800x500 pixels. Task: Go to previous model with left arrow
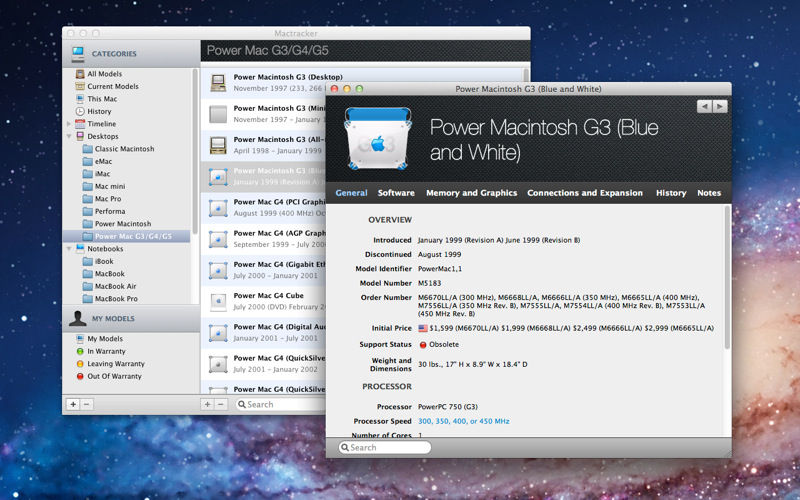click(x=705, y=106)
